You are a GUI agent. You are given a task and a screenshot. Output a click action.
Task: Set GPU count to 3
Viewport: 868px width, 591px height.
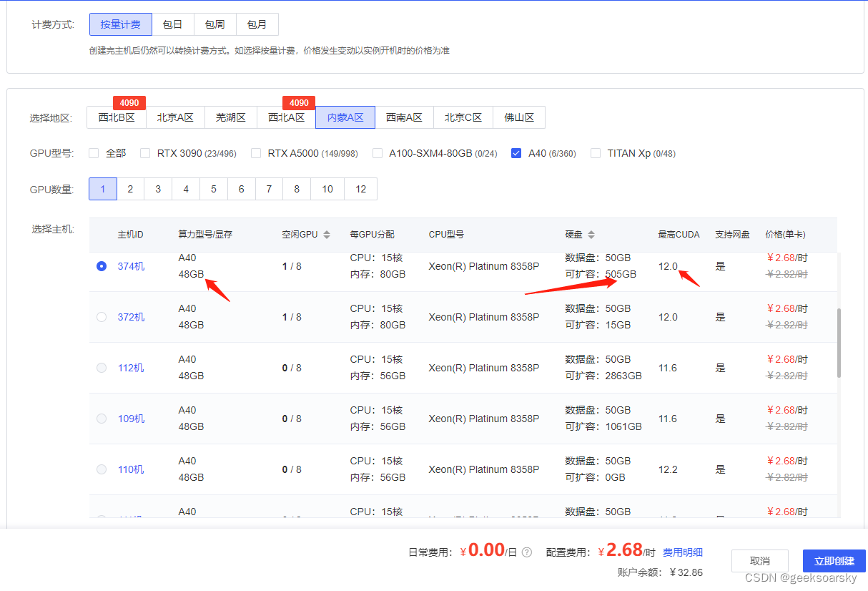(158, 189)
